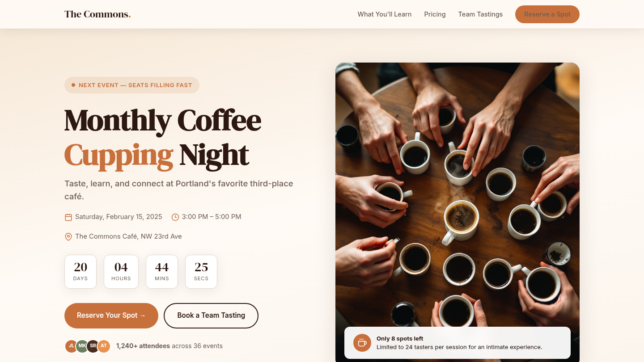Click the Next Event seats filling fast badge

coord(132,85)
